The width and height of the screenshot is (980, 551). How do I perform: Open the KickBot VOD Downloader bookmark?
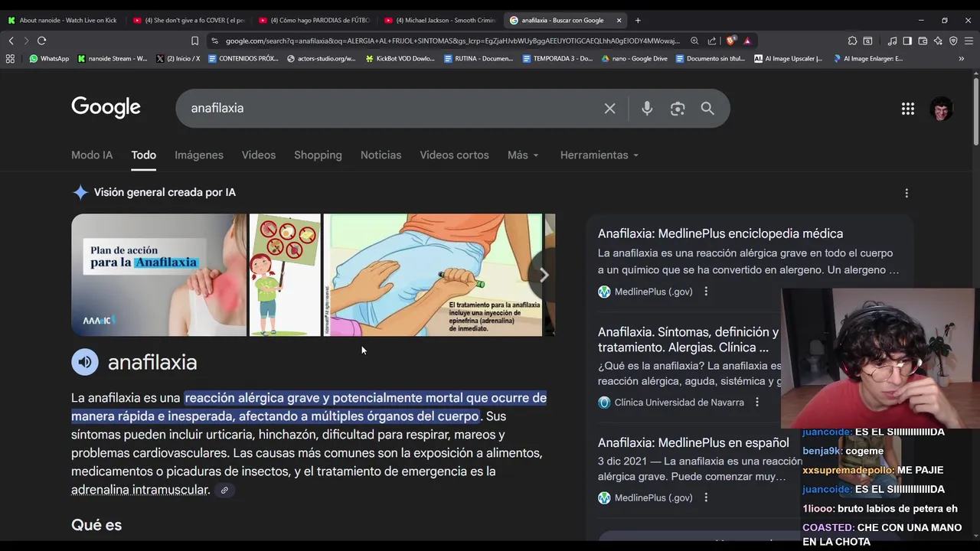pos(400,58)
